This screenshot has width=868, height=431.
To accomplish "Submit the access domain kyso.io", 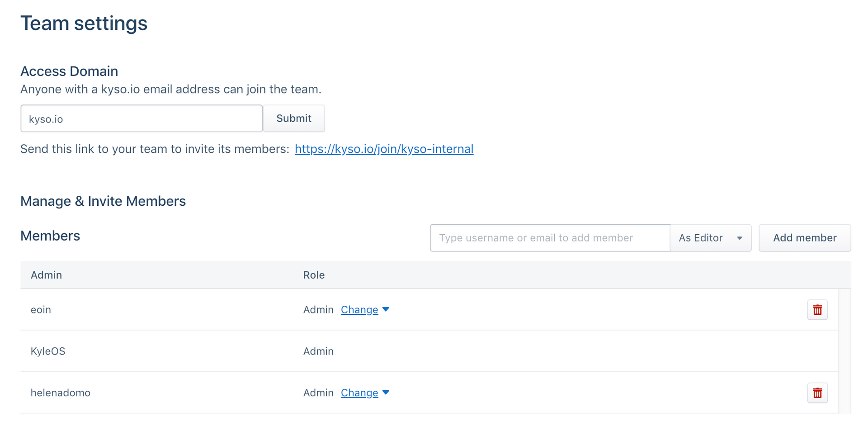I will click(294, 118).
